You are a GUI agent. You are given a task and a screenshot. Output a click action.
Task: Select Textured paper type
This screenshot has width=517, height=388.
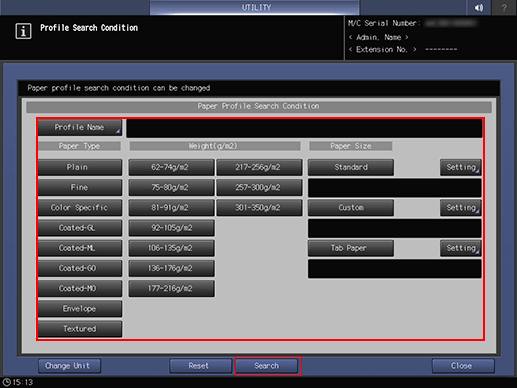click(80, 329)
